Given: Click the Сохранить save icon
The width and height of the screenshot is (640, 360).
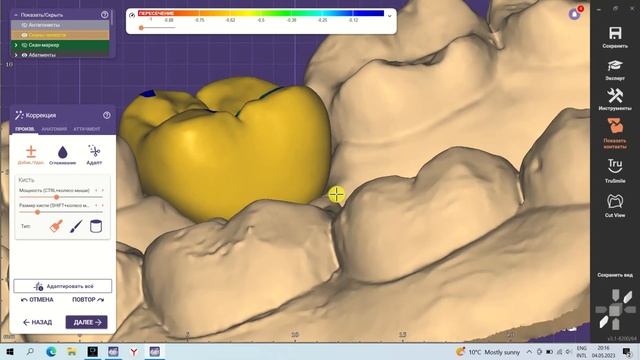Looking at the screenshot, I should [615, 37].
